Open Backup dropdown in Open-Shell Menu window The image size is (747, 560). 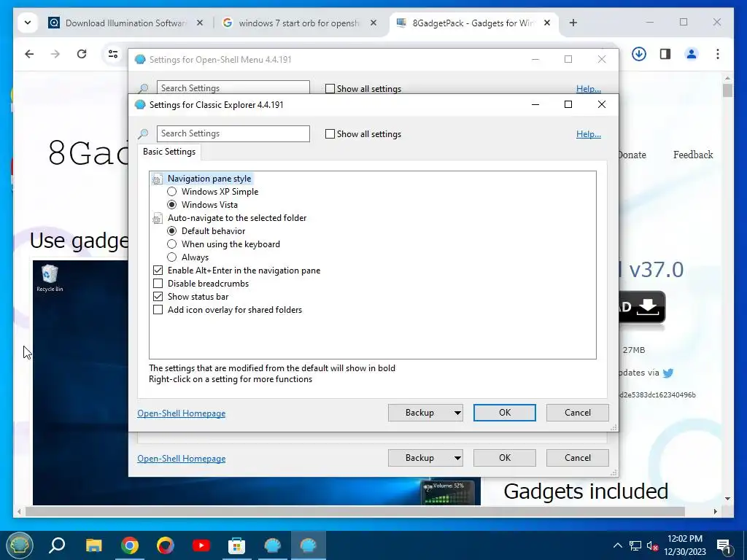pyautogui.click(x=457, y=458)
